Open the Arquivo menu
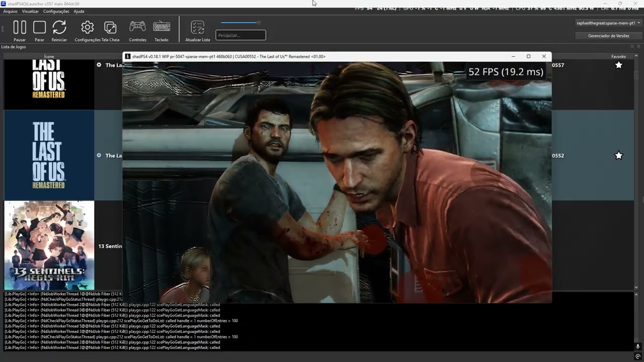The width and height of the screenshot is (644, 362). pos(10,11)
